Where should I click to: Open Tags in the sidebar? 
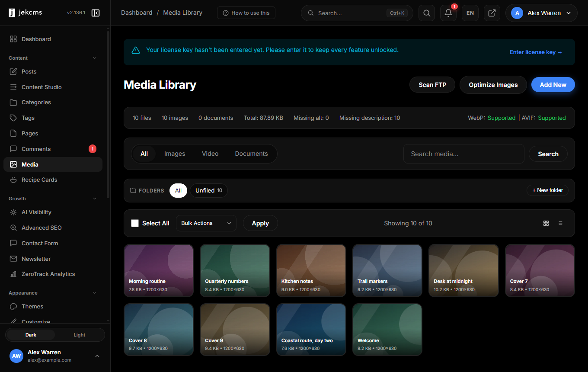(x=53, y=118)
